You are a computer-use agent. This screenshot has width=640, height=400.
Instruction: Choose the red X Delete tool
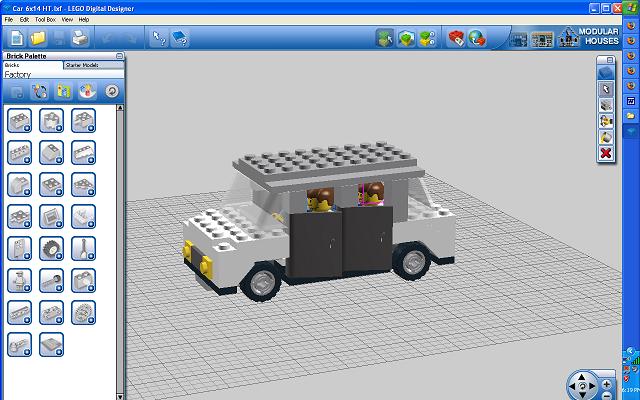606,153
